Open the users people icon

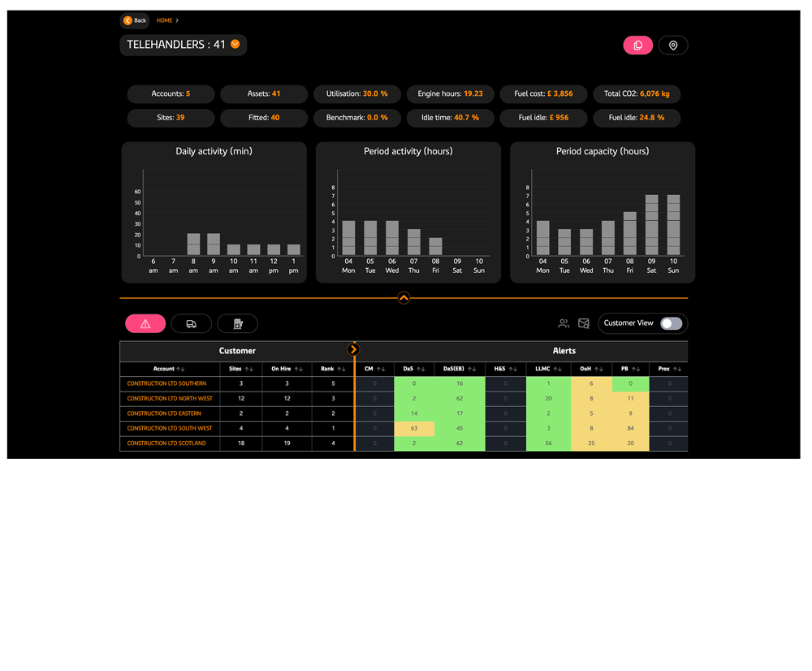[564, 323]
